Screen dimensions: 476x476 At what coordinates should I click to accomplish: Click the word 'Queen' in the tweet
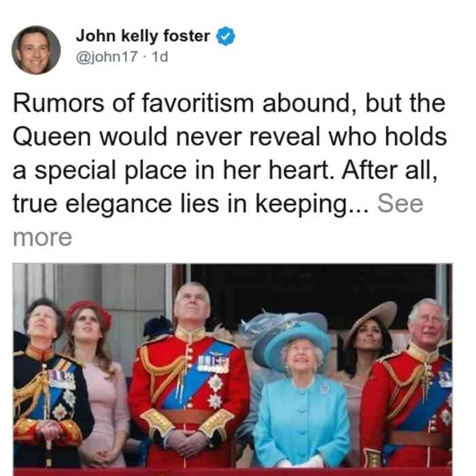point(52,137)
